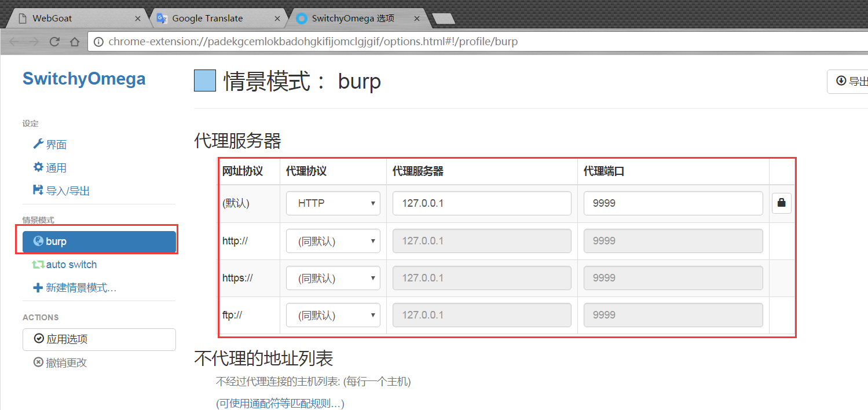Switch to the Google Translate tab
Viewport: 868px width, 410px height.
click(217, 18)
